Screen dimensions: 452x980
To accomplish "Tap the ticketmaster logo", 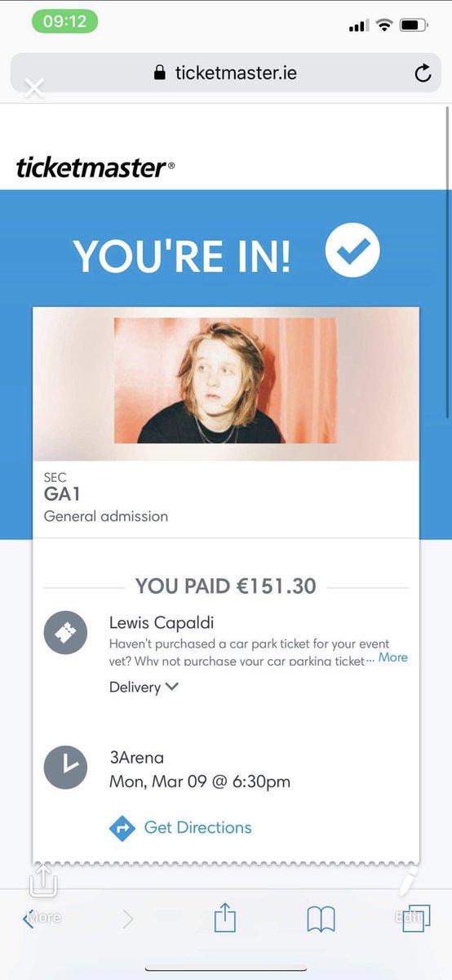I will coord(95,168).
